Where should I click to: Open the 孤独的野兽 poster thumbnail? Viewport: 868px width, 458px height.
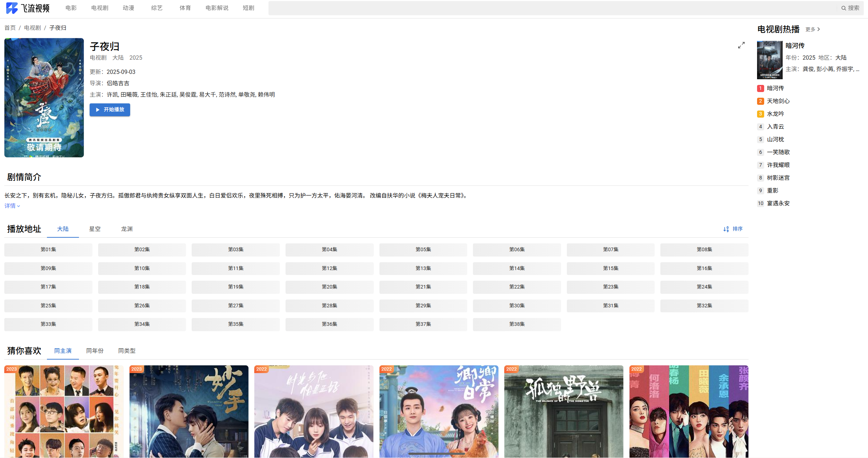[x=563, y=411]
